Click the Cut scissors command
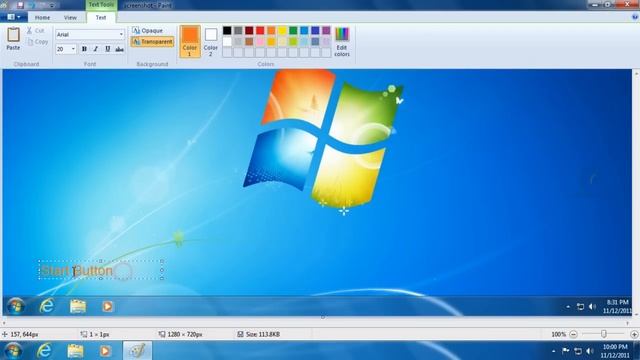The image size is (640, 360). [36, 31]
